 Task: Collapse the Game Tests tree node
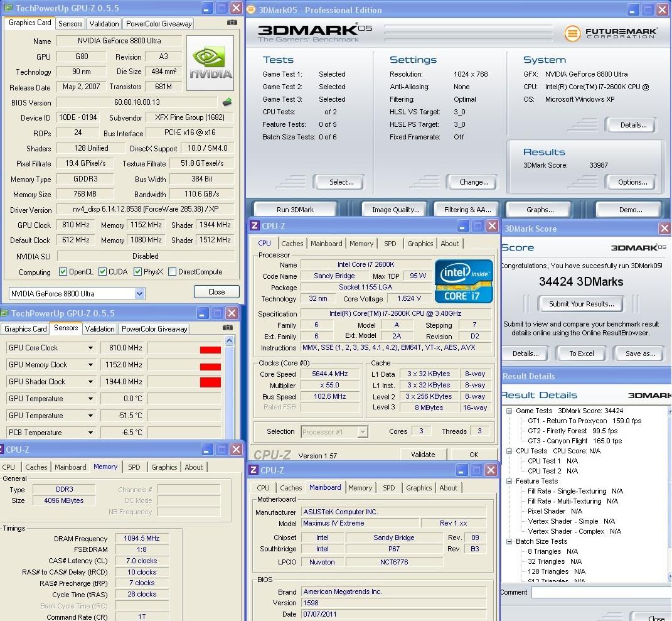pos(509,411)
